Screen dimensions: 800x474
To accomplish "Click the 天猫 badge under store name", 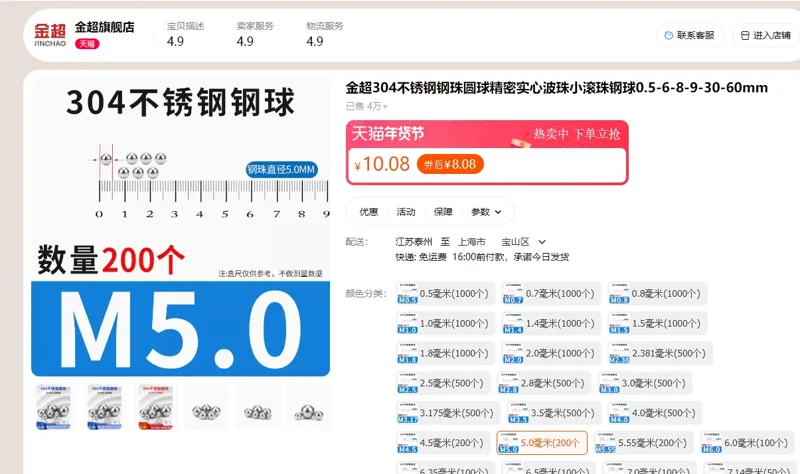I will tap(87, 44).
